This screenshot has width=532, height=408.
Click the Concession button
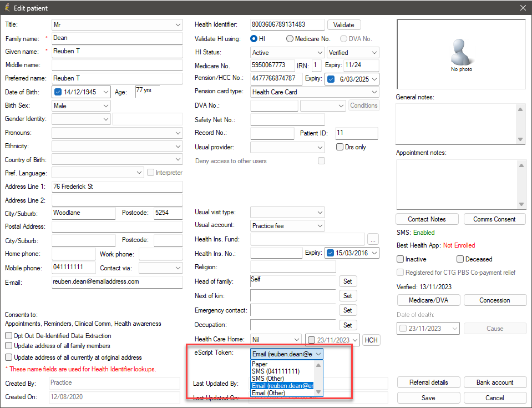click(495, 300)
